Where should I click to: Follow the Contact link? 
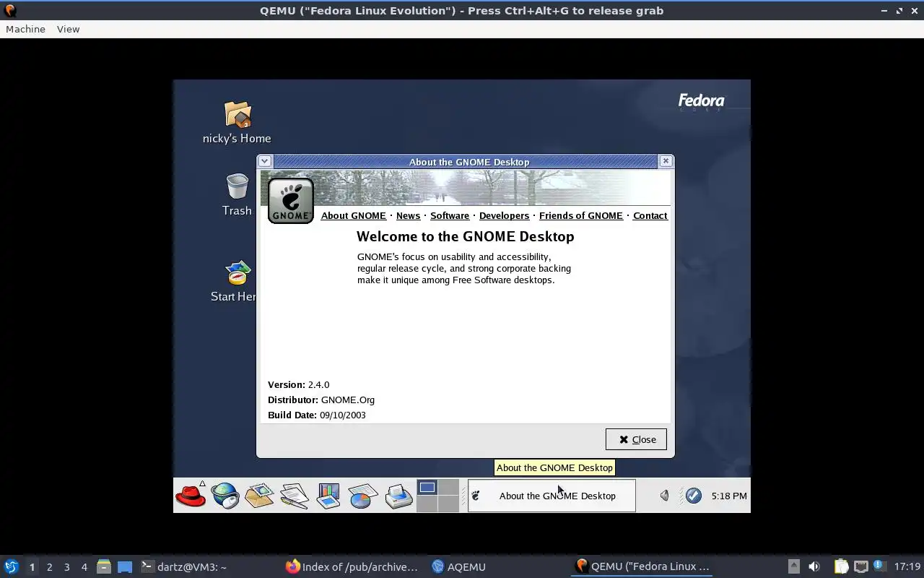(650, 215)
